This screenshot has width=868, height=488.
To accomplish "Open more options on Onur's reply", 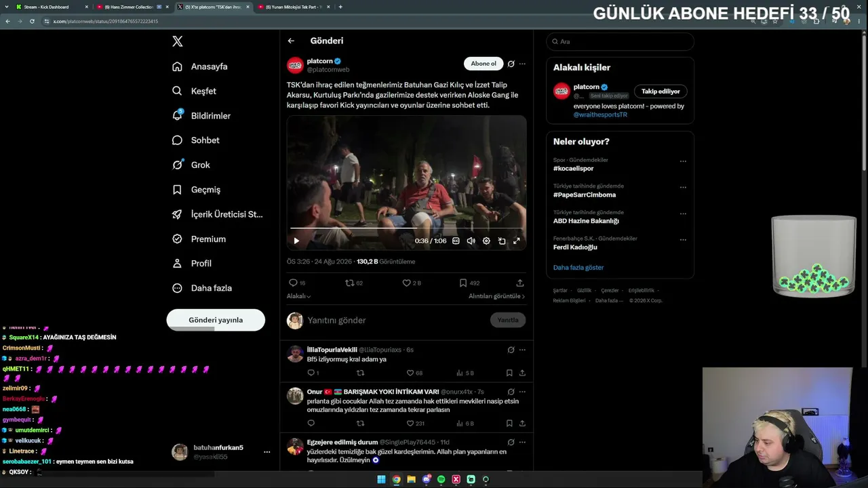I will 522,392.
